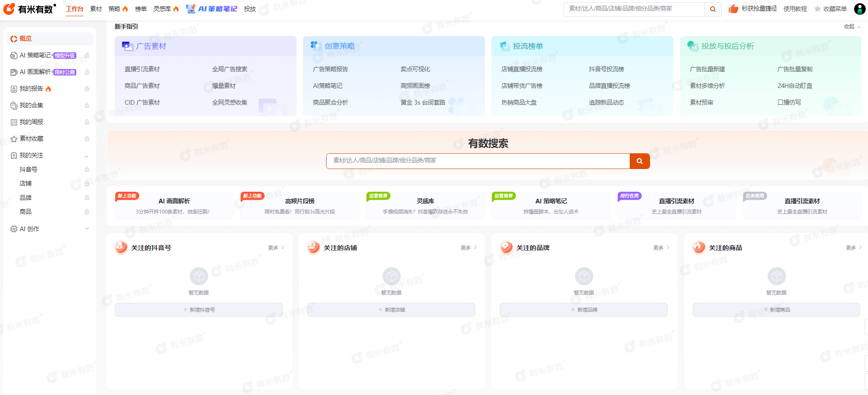Click the lock icon beside 抖音号
The image size is (868, 395).
87,169
